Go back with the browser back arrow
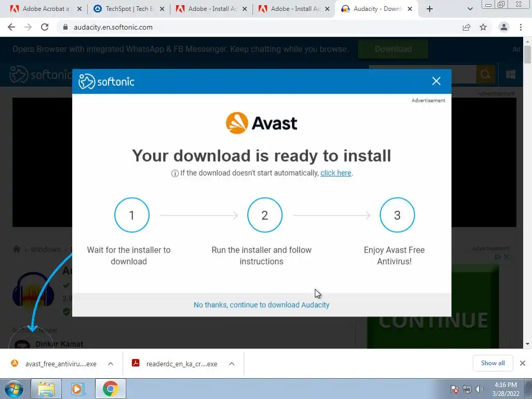The height and width of the screenshot is (399, 532). tap(11, 27)
